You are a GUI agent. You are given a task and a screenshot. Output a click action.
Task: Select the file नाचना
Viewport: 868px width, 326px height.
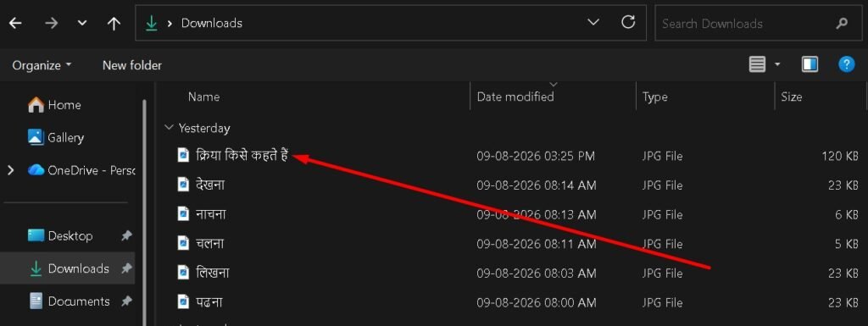[x=211, y=214]
